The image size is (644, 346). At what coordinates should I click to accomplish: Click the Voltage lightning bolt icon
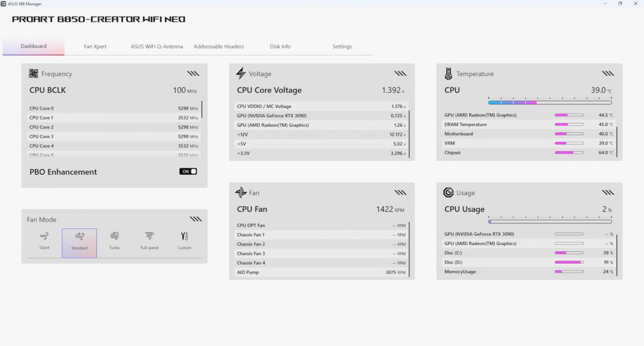pos(241,73)
